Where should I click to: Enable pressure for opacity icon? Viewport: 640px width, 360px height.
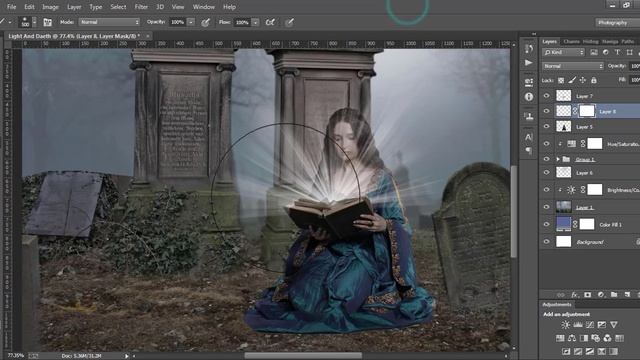[x=205, y=22]
